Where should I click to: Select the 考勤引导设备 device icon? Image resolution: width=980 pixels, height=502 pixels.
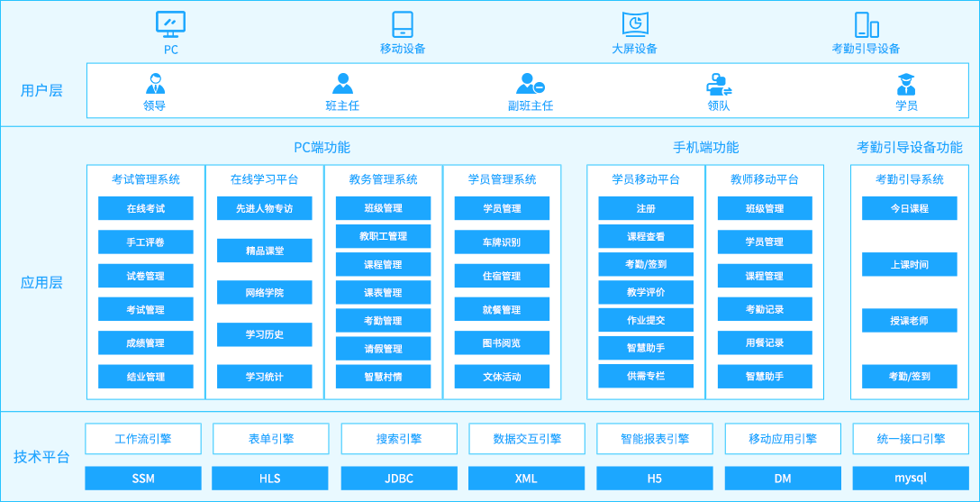coord(866,24)
